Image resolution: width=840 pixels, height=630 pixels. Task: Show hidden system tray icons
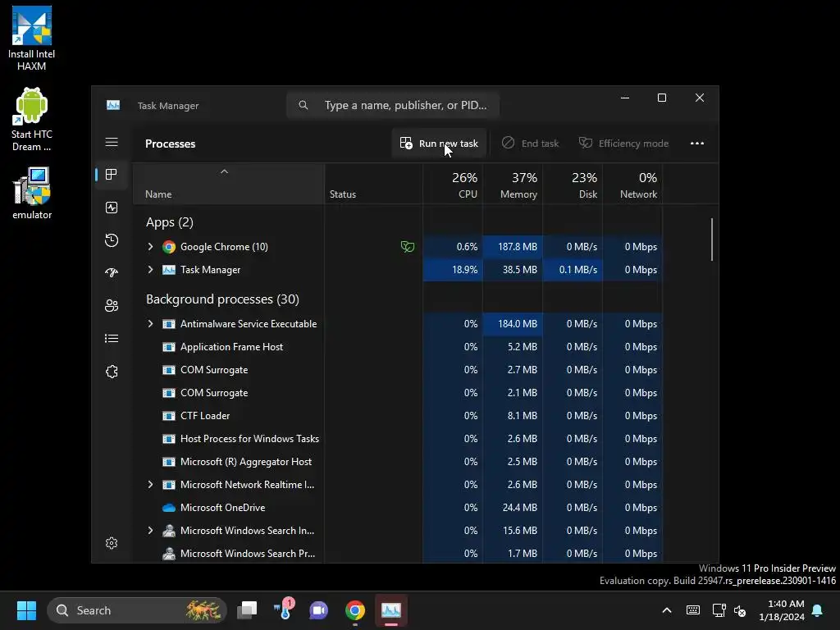pyautogui.click(x=667, y=610)
